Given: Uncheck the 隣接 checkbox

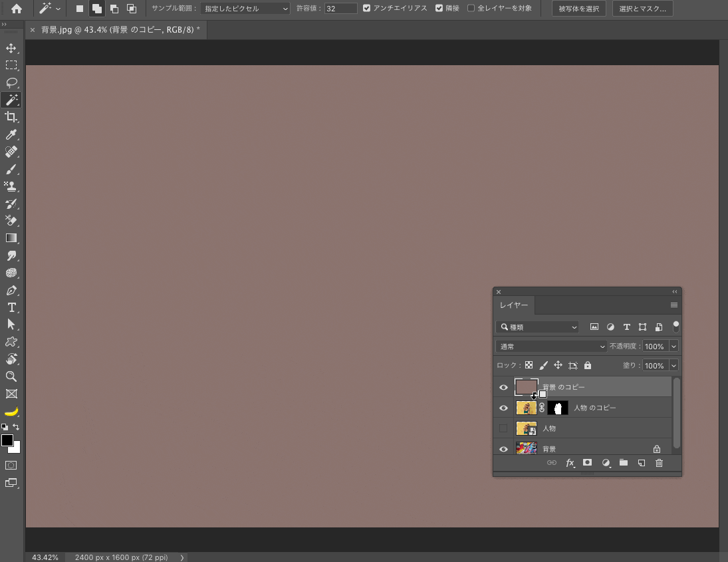Looking at the screenshot, I should tap(439, 8).
